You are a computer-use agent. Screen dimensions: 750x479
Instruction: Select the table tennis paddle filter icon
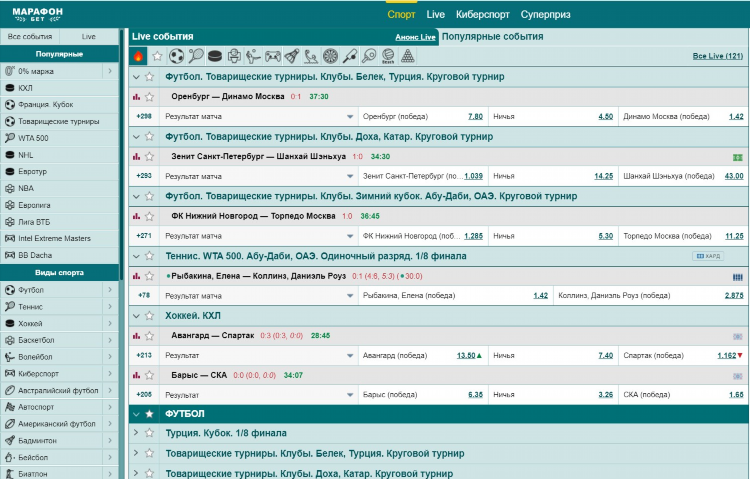click(x=369, y=56)
